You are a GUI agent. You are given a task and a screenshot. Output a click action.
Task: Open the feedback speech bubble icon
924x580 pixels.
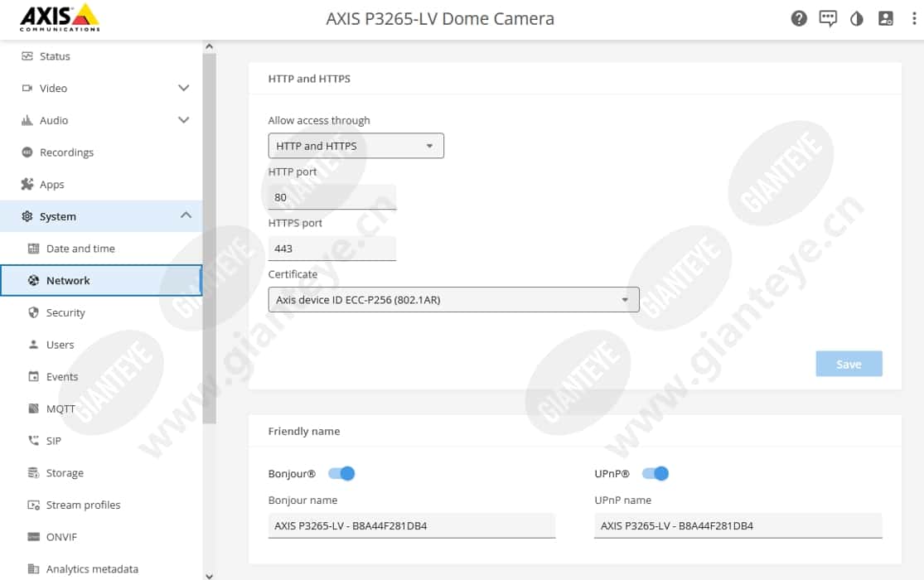828,18
